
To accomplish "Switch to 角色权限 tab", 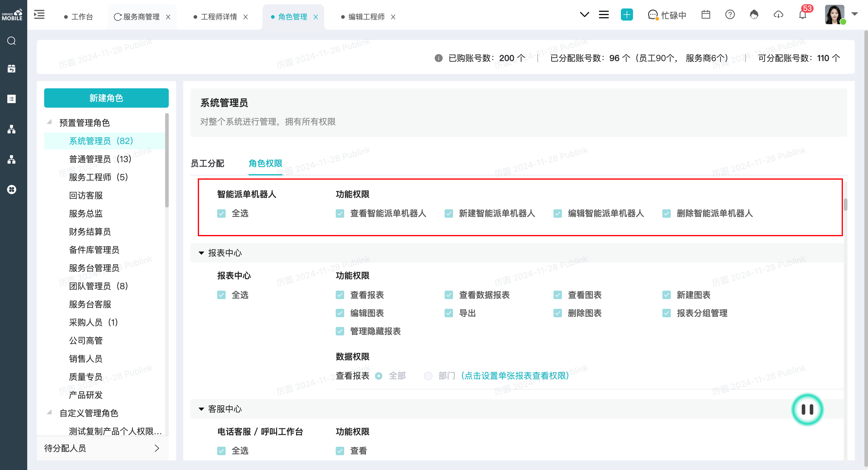I will 266,163.
